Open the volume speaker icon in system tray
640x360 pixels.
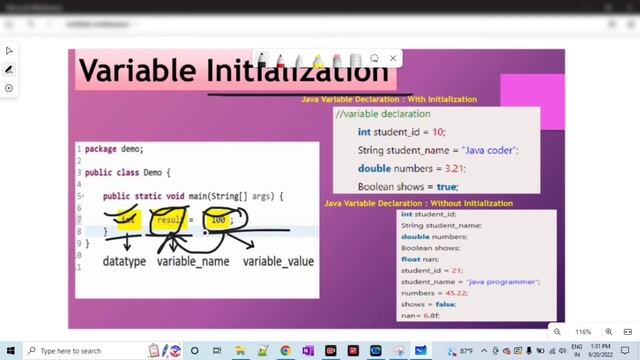563,351
